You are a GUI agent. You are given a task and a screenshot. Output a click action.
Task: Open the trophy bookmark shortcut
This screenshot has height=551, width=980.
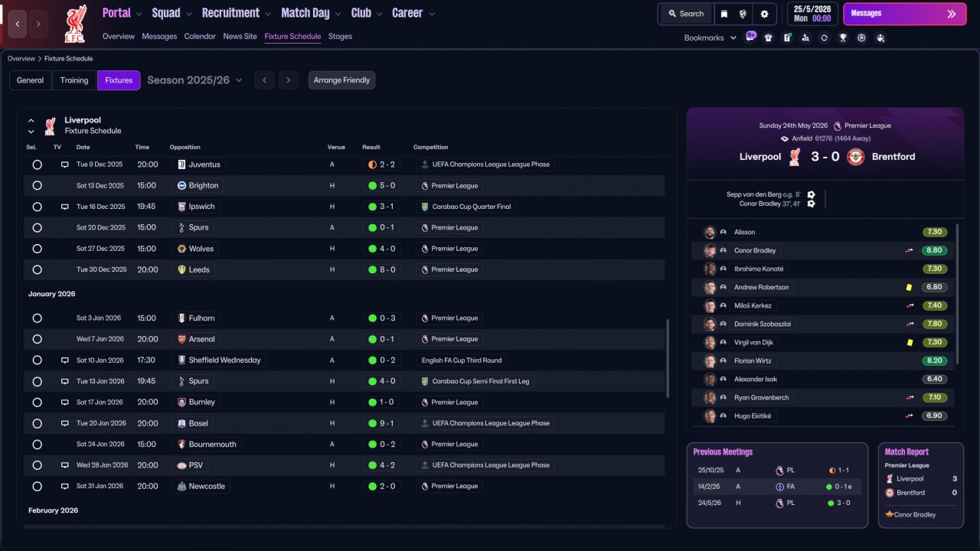843,37
